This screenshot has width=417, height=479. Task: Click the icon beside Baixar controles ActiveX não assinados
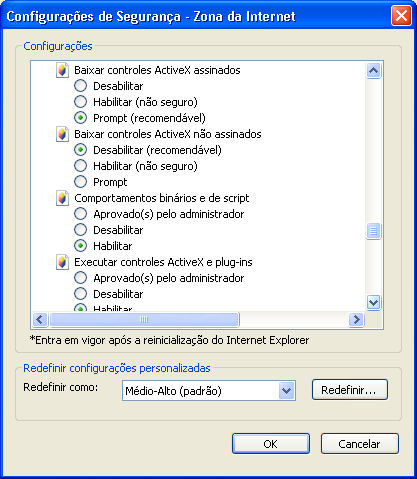point(62,134)
